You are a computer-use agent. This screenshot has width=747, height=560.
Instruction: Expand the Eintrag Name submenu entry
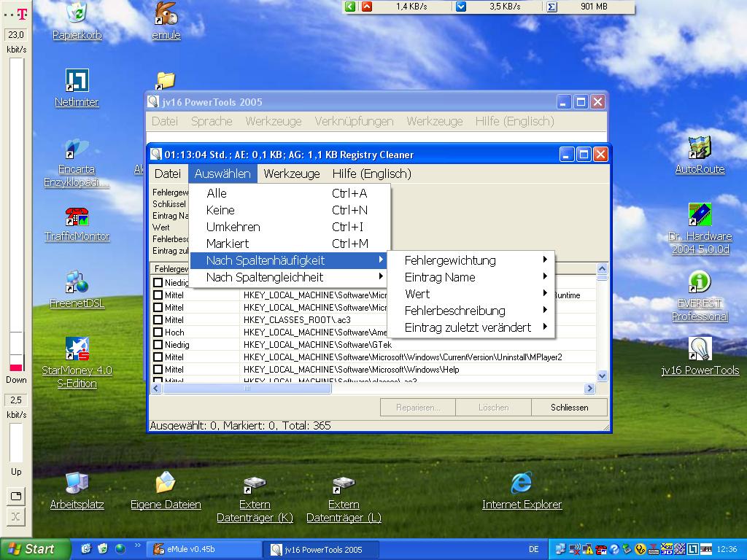[471, 277]
